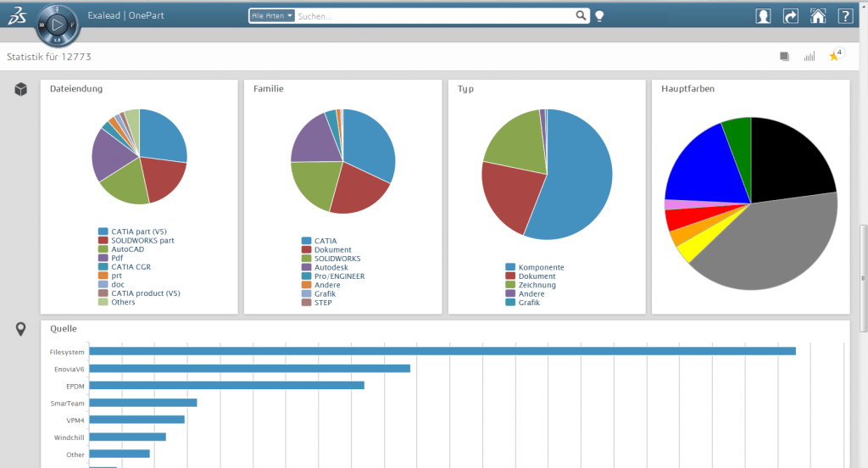Select the purple Pdf slice in Dateiendung pie
Screen dimensions: 868x468
coord(109,155)
